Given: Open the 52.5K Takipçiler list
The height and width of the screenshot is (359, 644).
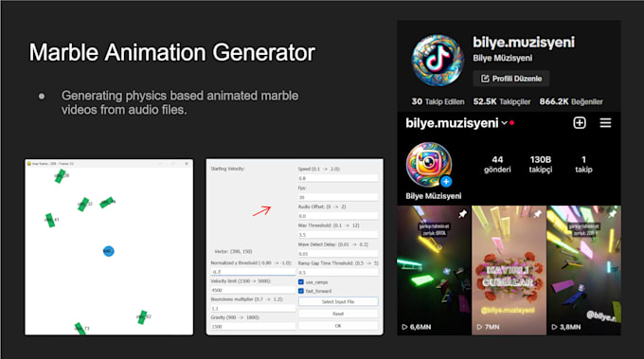Looking at the screenshot, I should tap(502, 101).
